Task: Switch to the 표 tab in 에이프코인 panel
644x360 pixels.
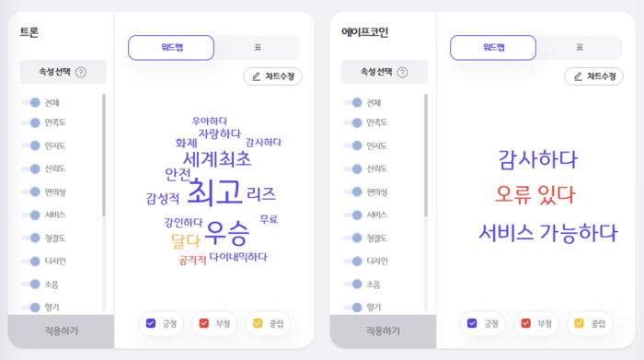Action: click(x=580, y=48)
